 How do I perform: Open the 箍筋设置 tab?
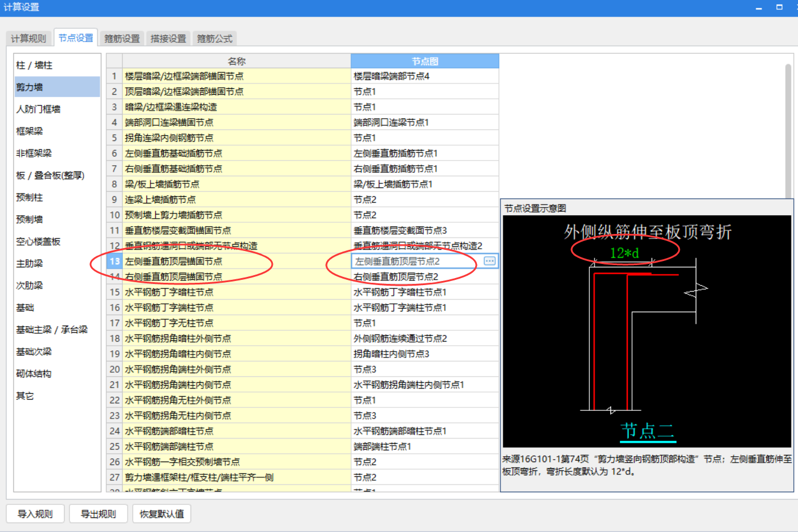tap(122, 38)
